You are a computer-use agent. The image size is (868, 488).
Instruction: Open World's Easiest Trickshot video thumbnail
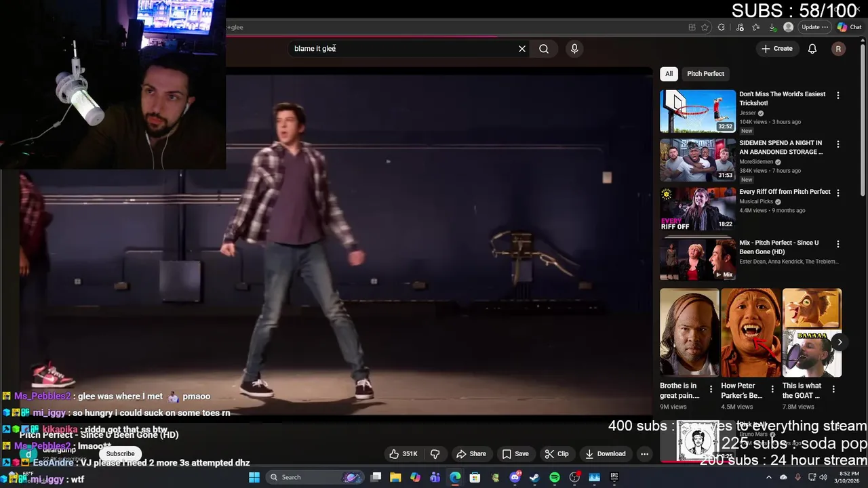(x=698, y=111)
